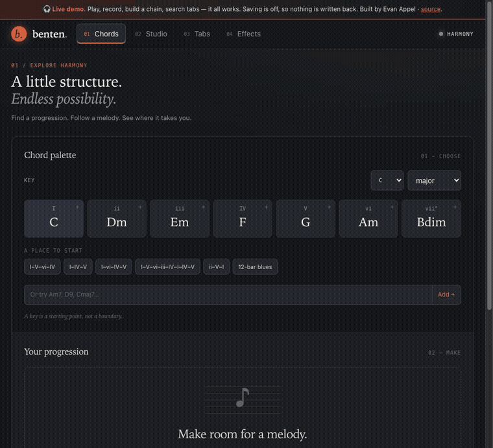
Task: Click the 'Chord palette' heading
Action: 50,155
